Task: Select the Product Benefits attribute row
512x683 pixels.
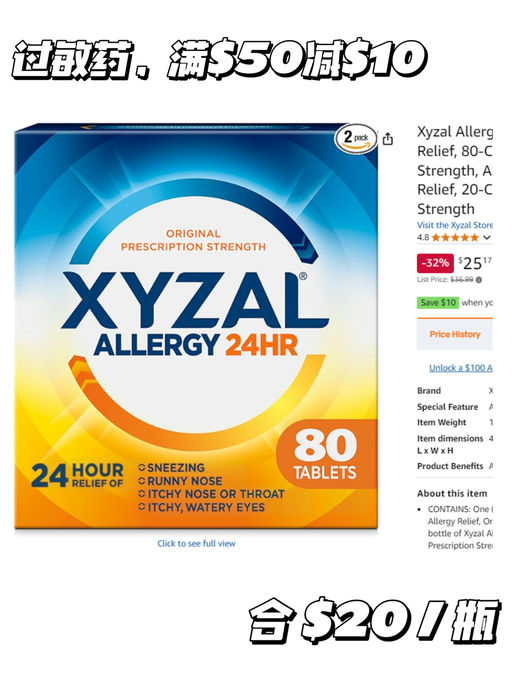Action: tap(454, 466)
